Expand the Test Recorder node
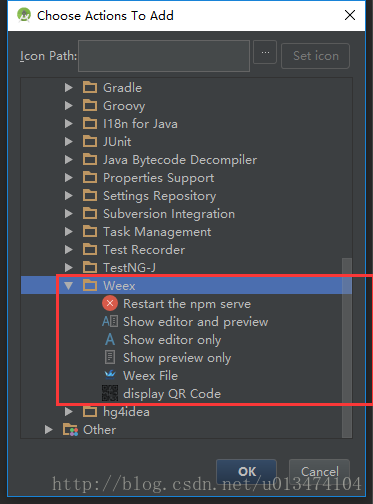373x504 pixels. point(69,250)
